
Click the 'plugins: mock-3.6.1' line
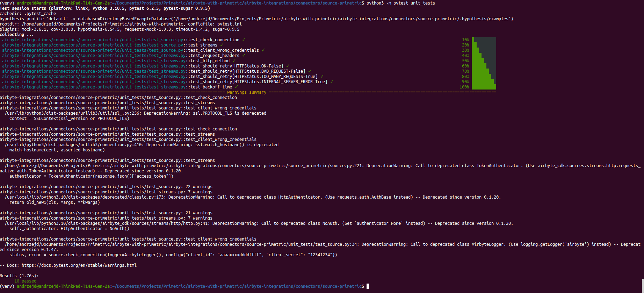(120, 29)
